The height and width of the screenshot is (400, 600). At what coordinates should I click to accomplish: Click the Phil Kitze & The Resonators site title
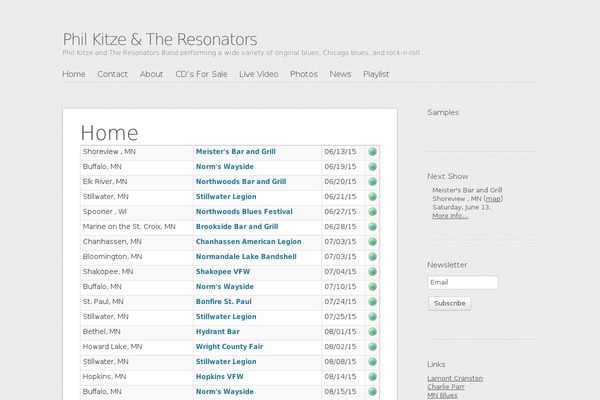click(160, 39)
